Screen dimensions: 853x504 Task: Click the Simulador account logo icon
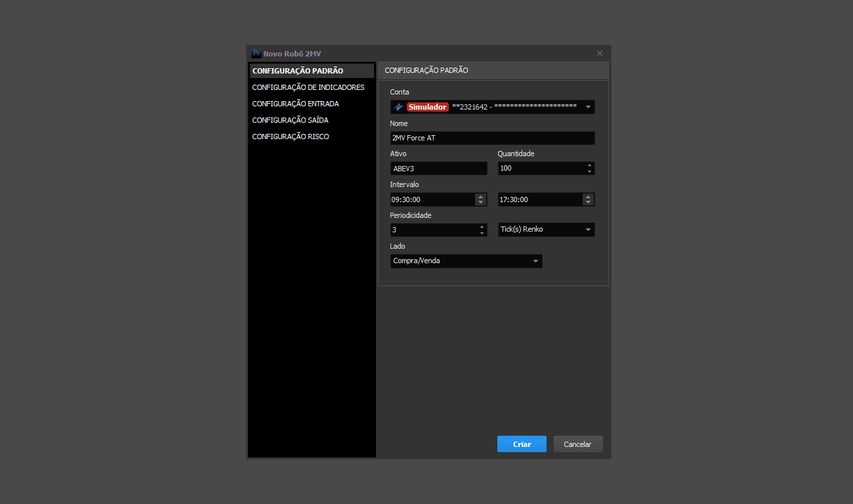pyautogui.click(x=398, y=107)
